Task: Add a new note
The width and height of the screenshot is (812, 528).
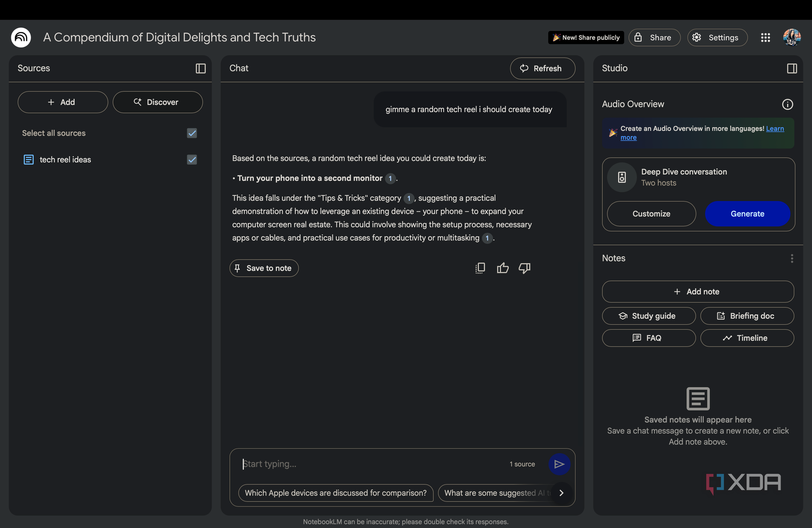Action: [697, 292]
